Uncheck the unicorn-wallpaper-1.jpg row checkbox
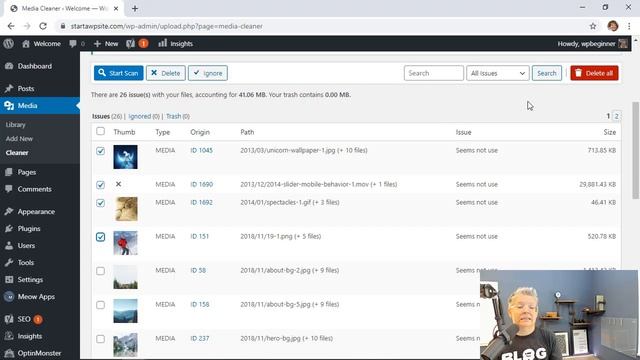Viewport: 640px width, 360px height. (x=100, y=151)
